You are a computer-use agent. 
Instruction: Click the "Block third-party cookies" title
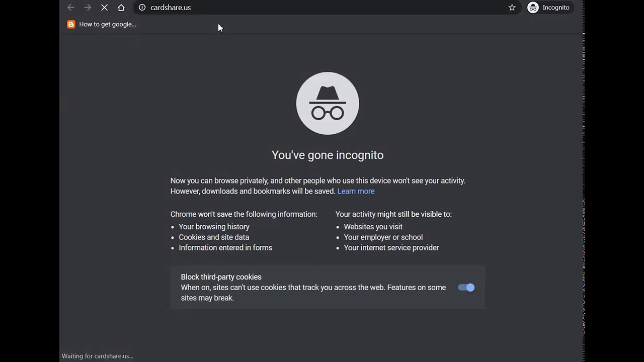click(221, 277)
